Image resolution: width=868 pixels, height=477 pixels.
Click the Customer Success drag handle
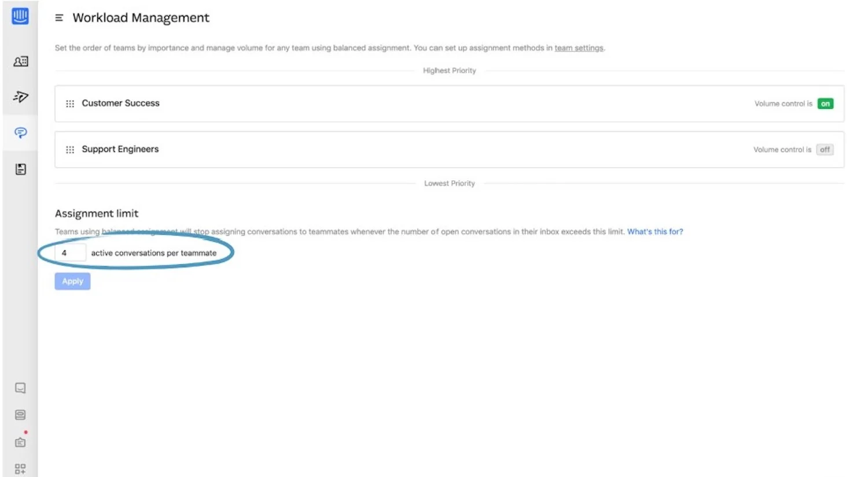point(70,103)
